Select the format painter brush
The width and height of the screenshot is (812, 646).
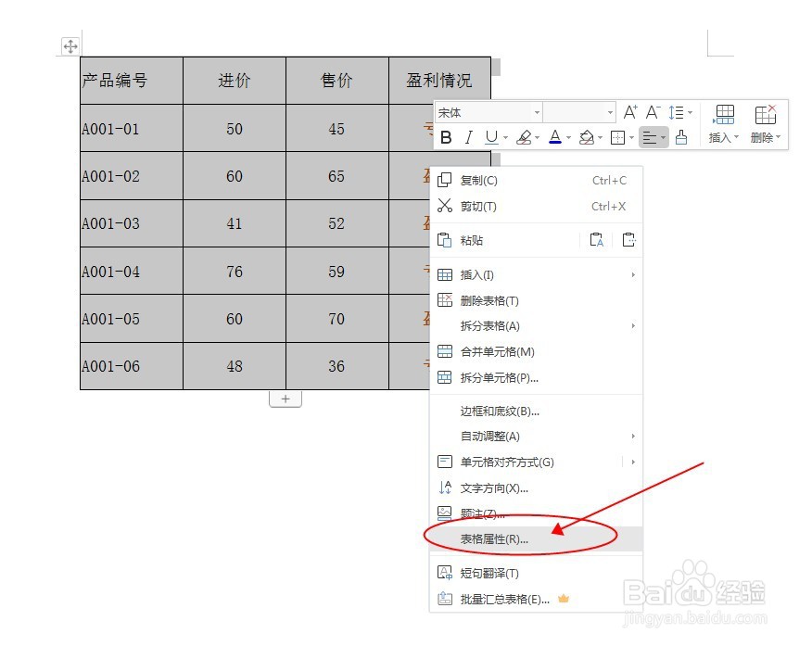pos(681,138)
